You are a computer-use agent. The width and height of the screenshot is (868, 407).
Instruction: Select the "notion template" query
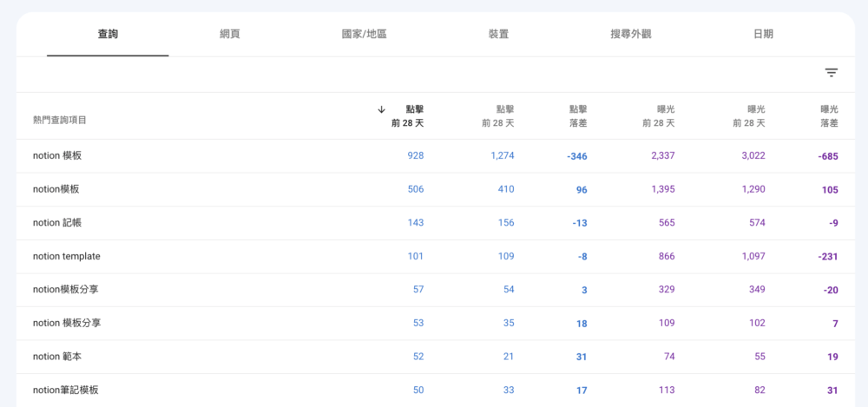[67, 256]
